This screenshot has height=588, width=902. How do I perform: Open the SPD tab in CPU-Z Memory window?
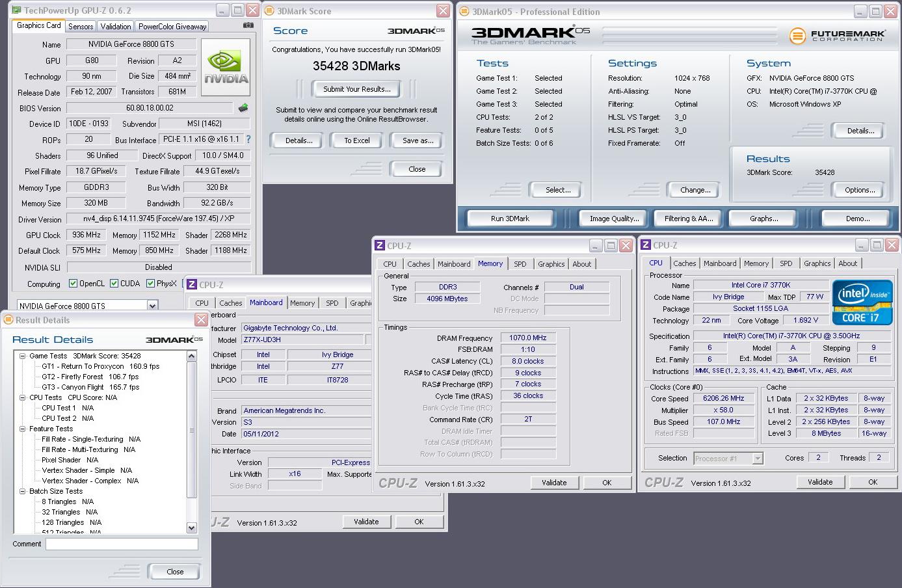pyautogui.click(x=520, y=264)
